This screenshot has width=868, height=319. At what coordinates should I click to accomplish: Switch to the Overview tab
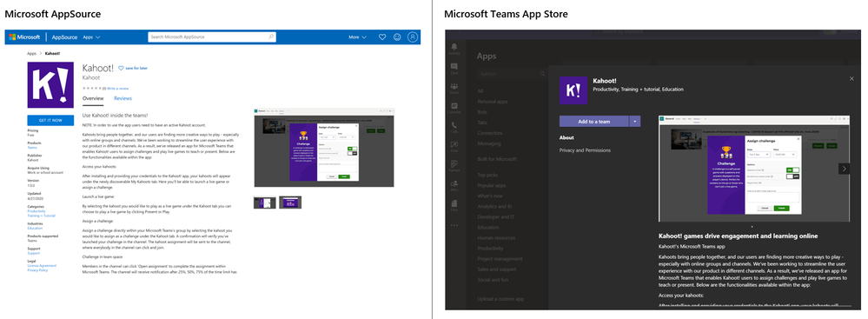tap(93, 98)
